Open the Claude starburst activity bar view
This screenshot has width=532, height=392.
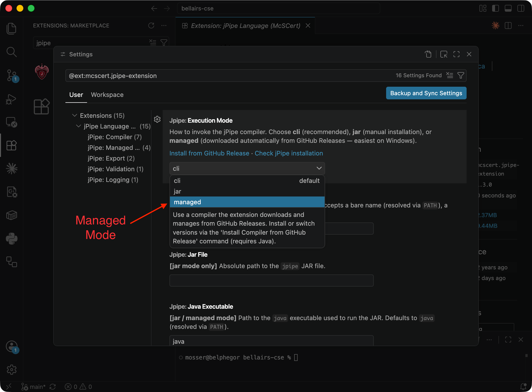click(x=11, y=169)
